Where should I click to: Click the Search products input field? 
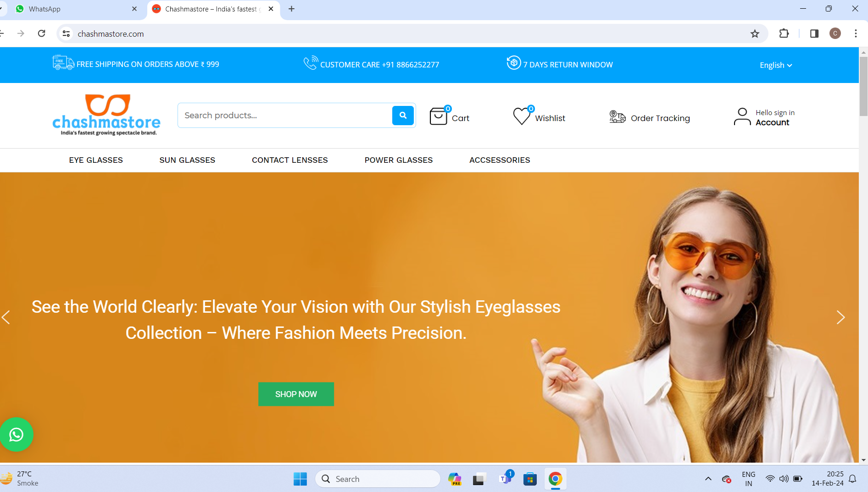click(x=284, y=116)
